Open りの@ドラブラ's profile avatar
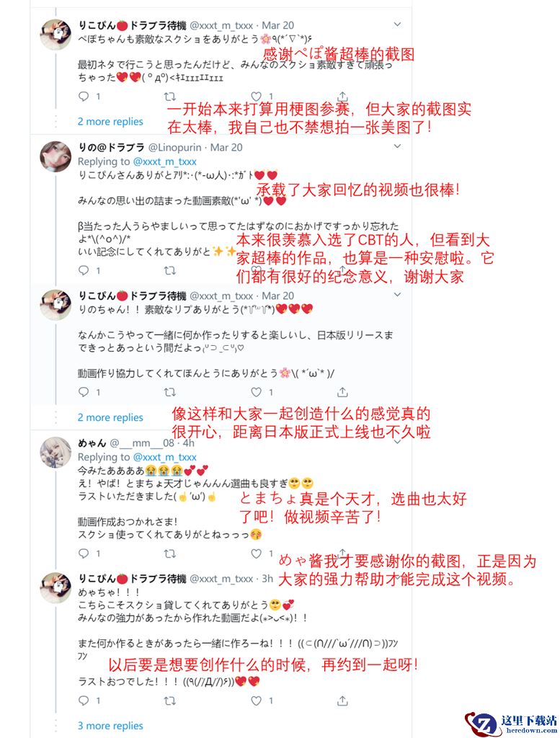The height and width of the screenshot is (738, 560). pyautogui.click(x=55, y=156)
